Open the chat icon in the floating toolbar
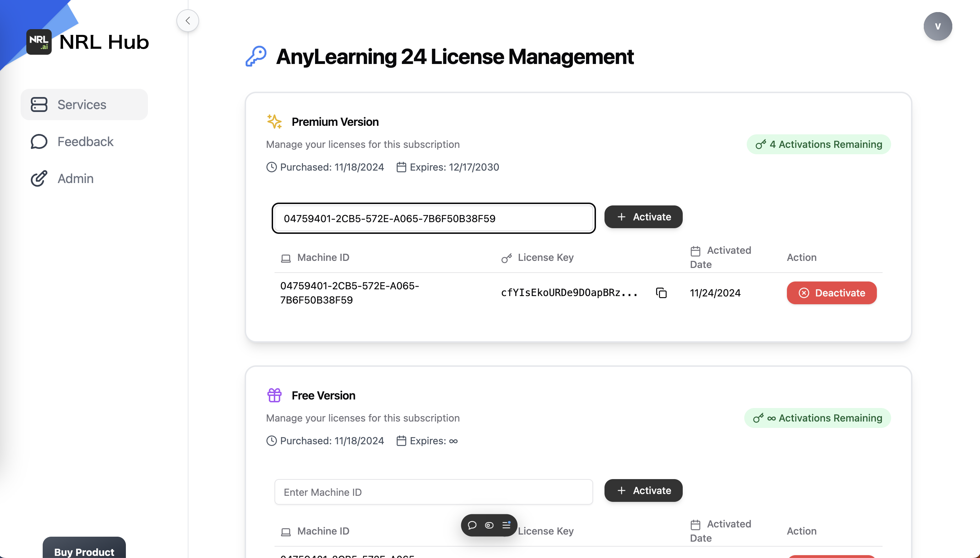 point(472,525)
